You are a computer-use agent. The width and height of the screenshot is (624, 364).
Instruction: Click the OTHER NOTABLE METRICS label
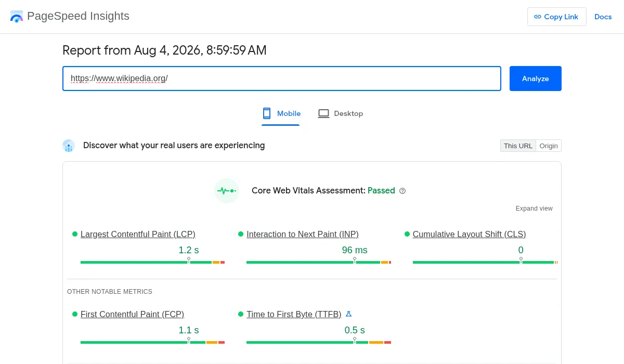(x=110, y=292)
